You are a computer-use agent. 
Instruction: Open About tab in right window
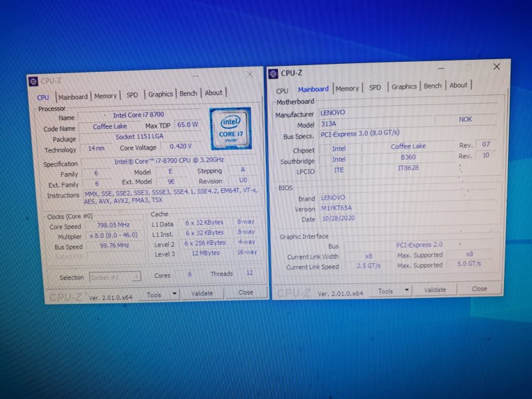pos(458,85)
